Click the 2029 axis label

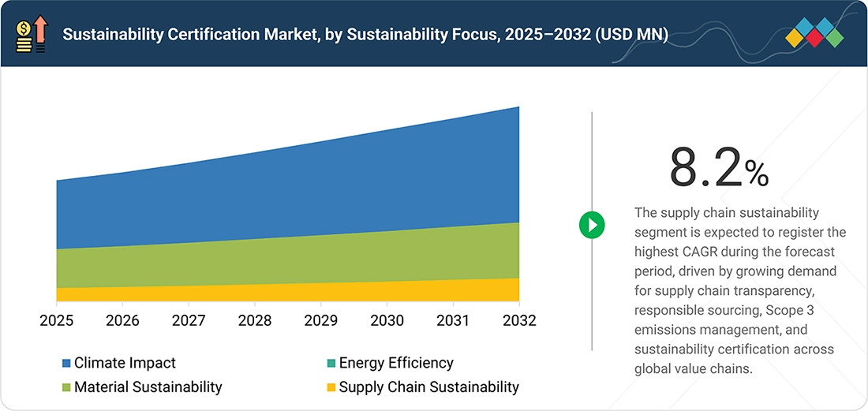click(x=321, y=321)
